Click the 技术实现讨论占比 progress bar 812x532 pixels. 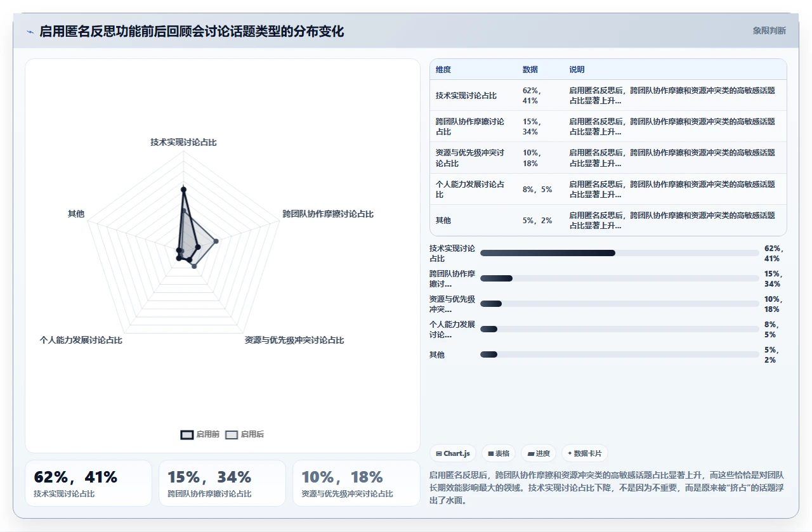tap(619, 253)
